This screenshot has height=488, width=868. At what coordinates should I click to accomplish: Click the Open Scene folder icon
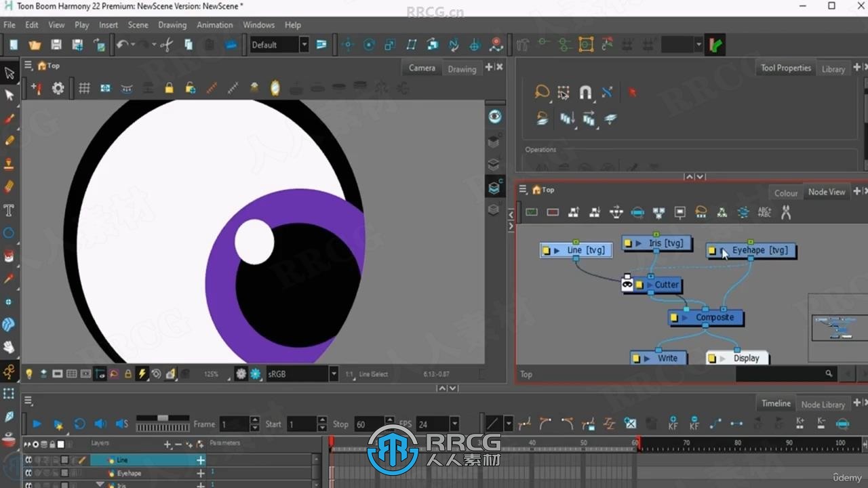click(35, 45)
